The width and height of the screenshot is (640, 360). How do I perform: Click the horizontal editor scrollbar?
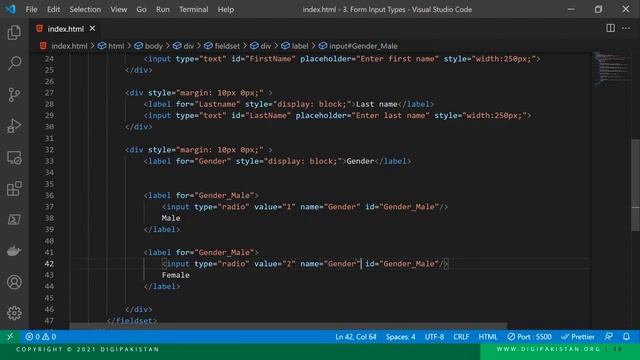click(x=288, y=327)
